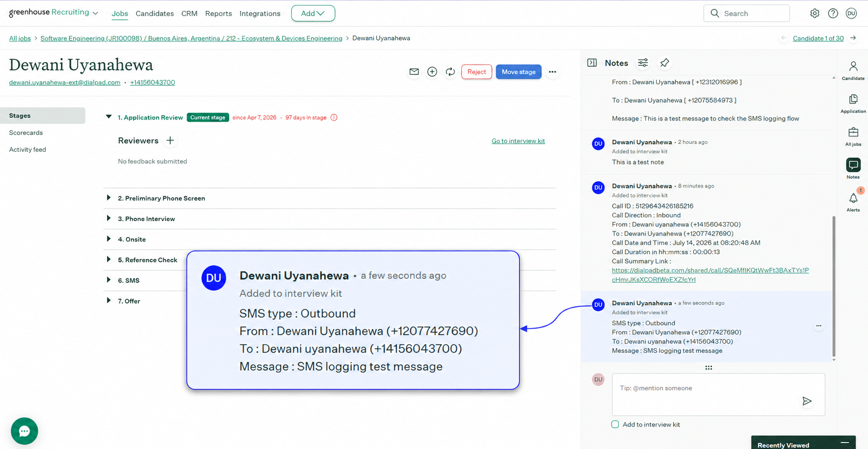The width and height of the screenshot is (868, 449).
Task: Open the Integrations nav tab
Action: (260, 13)
